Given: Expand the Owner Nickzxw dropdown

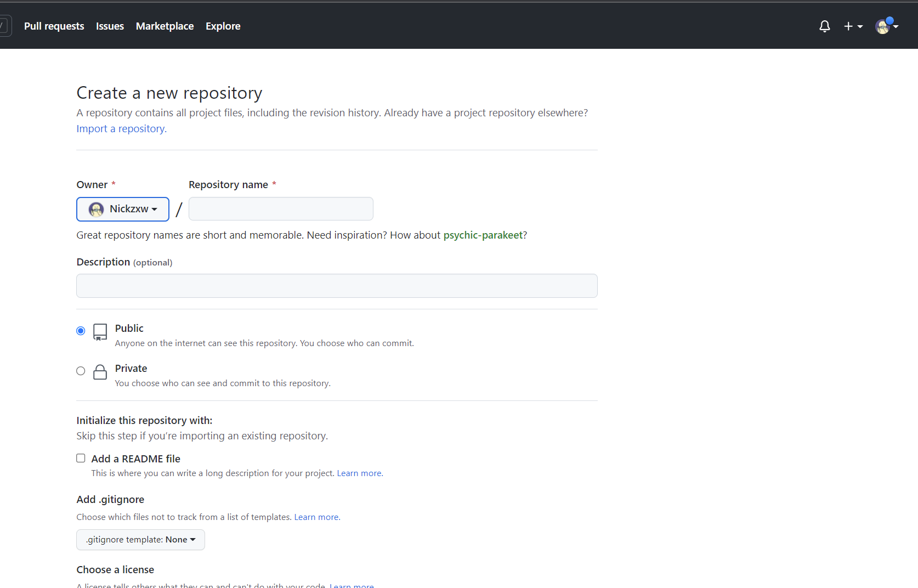Looking at the screenshot, I should click(x=123, y=209).
